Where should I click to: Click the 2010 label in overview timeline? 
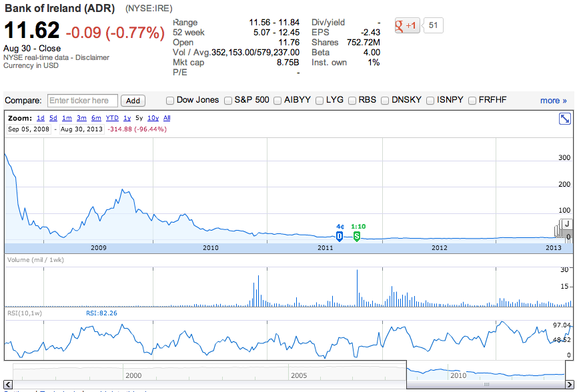pos(458,375)
